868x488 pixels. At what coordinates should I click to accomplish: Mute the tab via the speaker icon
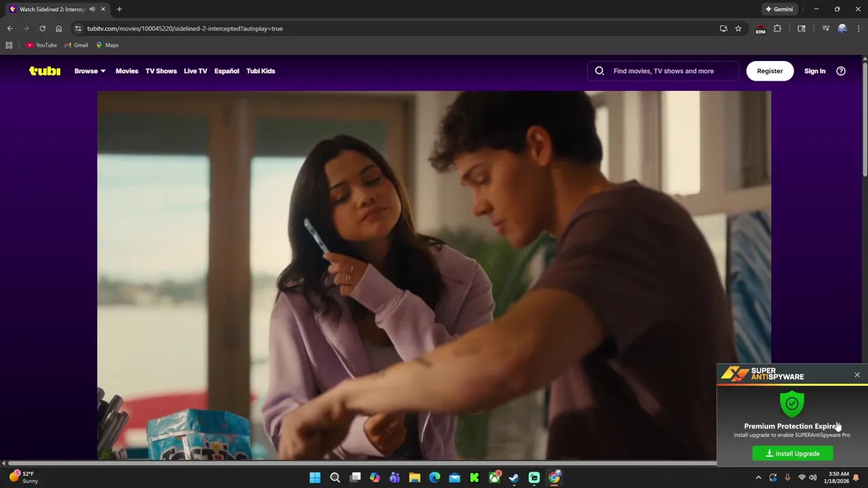[92, 9]
